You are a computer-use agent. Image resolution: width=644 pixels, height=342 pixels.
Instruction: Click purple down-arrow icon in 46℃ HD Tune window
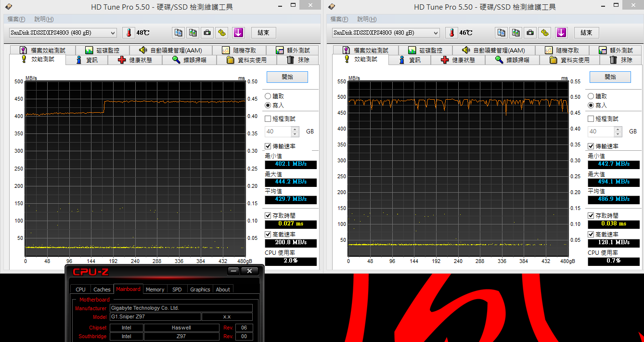point(561,33)
